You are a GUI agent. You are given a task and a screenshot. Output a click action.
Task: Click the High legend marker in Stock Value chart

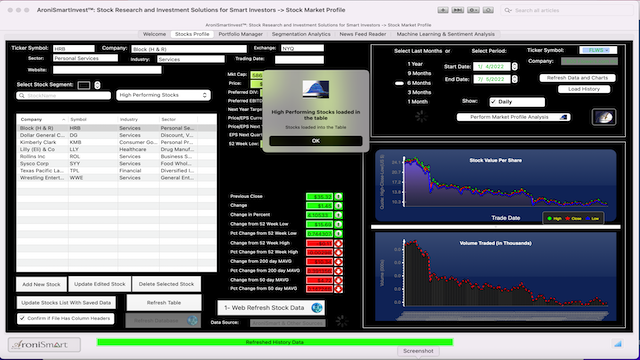[549, 219]
